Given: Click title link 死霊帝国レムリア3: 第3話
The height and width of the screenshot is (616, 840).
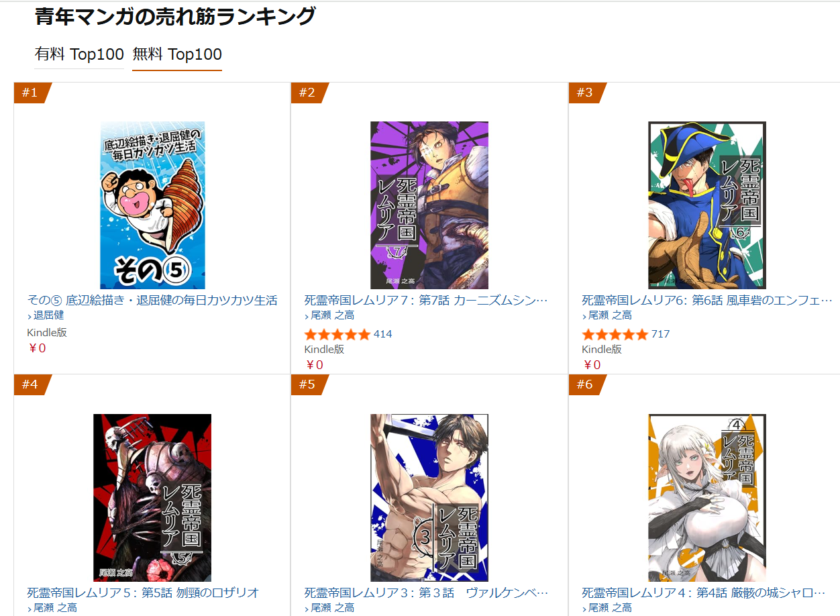Looking at the screenshot, I should coord(427,593).
